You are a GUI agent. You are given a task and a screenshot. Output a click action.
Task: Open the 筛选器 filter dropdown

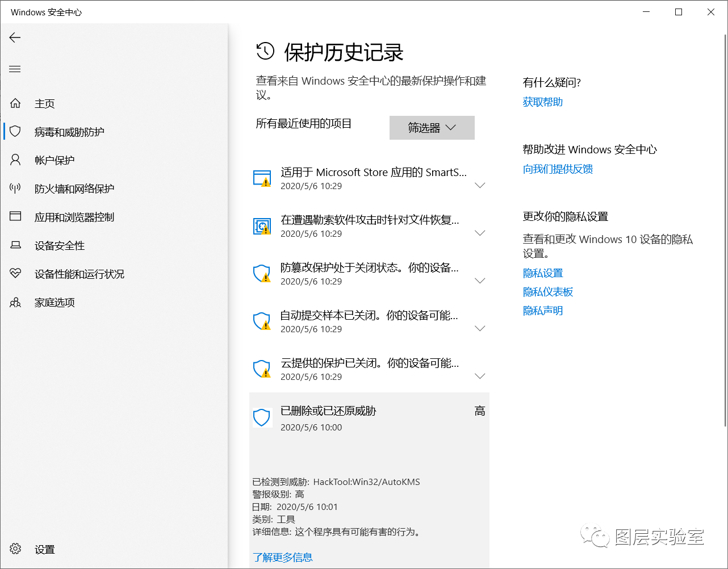tap(432, 128)
